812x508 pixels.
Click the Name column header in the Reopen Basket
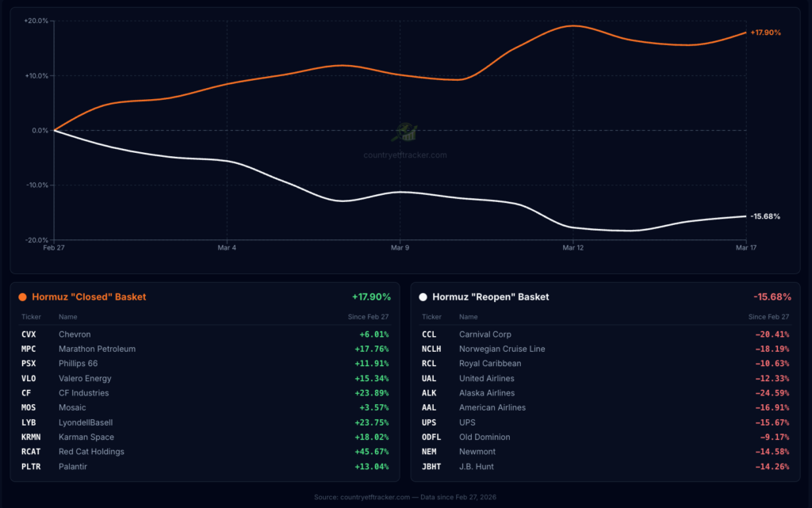tap(468, 317)
